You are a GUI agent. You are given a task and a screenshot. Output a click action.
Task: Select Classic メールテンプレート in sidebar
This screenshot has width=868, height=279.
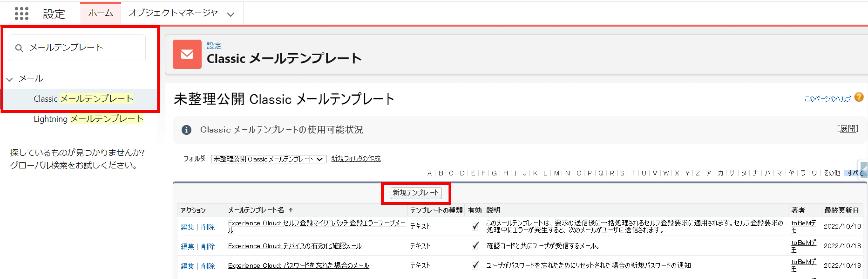click(x=83, y=99)
